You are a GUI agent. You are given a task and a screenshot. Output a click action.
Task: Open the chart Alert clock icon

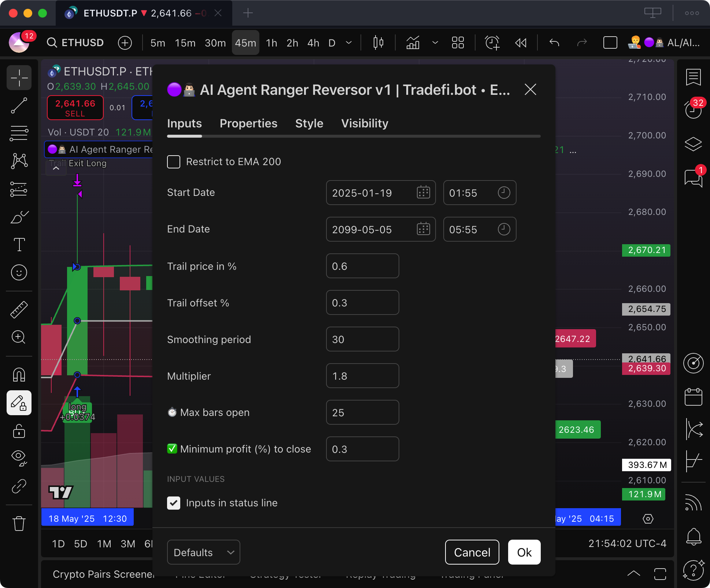click(492, 43)
